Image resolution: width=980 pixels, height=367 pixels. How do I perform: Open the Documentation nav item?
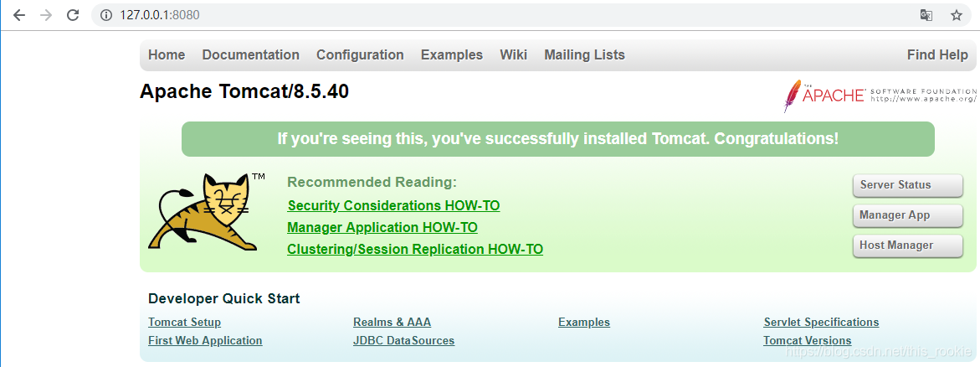[250, 55]
